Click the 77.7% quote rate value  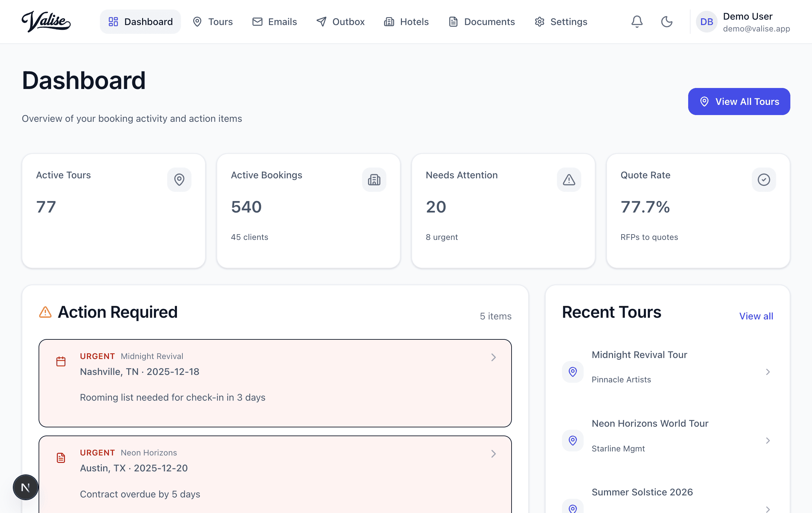click(645, 207)
